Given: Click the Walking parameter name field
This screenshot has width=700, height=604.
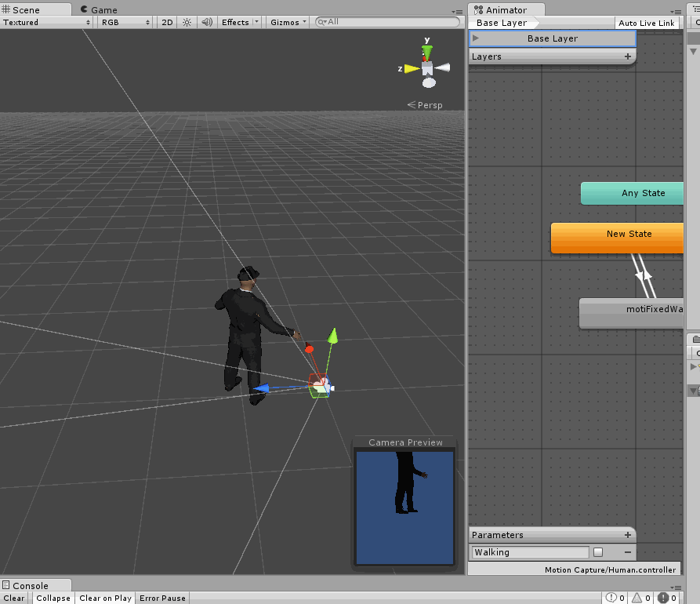Looking at the screenshot, I should 530,552.
